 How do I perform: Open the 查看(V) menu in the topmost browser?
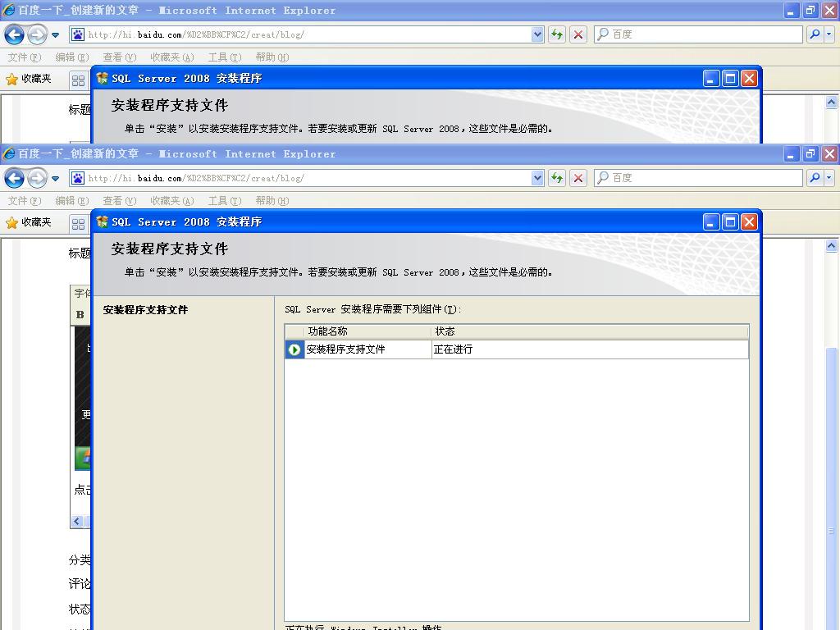point(119,57)
